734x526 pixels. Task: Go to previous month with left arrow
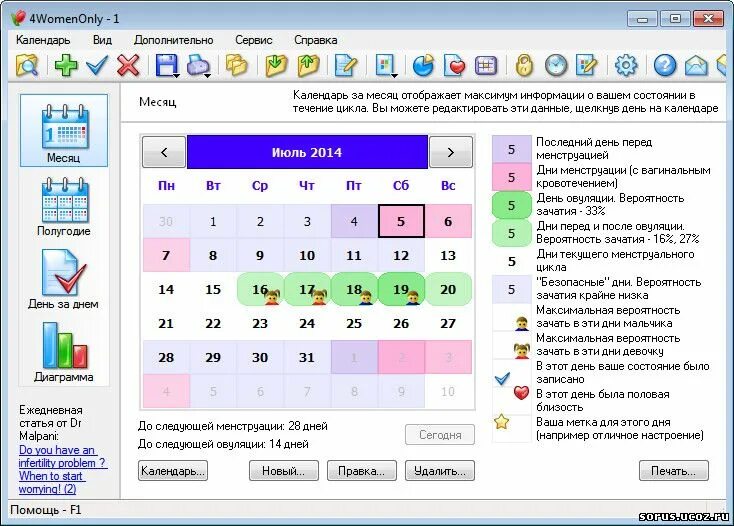pos(164,152)
